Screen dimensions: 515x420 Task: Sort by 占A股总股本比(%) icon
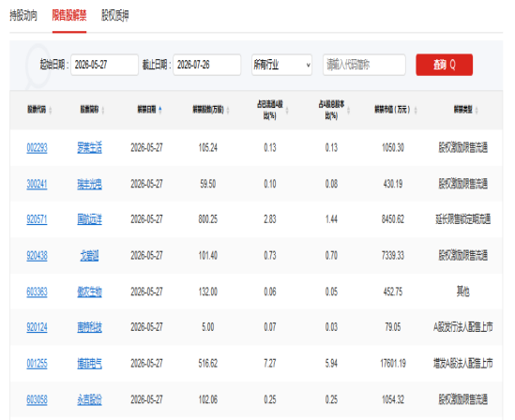pyautogui.click(x=348, y=111)
